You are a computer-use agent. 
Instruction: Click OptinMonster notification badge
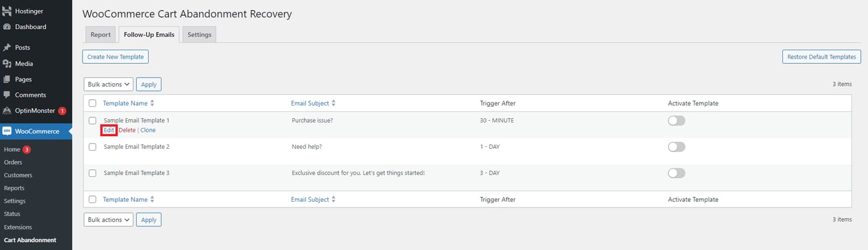pyautogui.click(x=62, y=111)
